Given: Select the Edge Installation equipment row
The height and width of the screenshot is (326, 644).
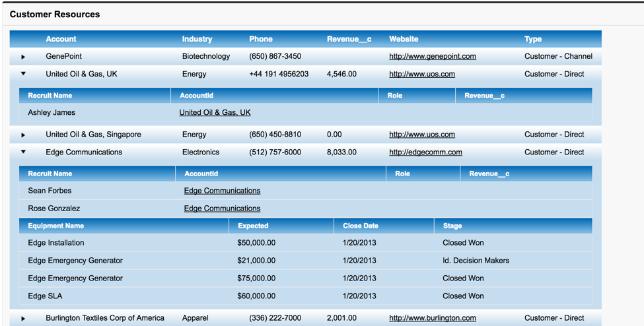Looking at the screenshot, I should coord(306,243).
